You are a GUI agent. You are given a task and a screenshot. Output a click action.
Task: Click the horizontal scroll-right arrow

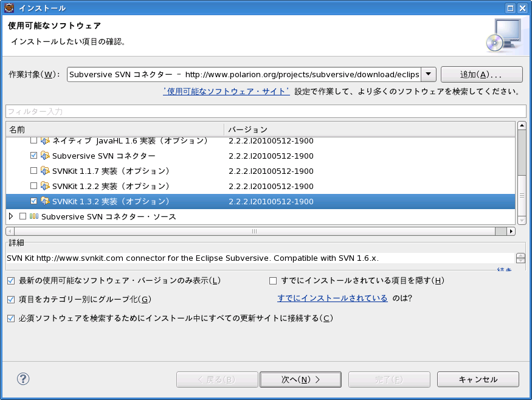(x=511, y=232)
